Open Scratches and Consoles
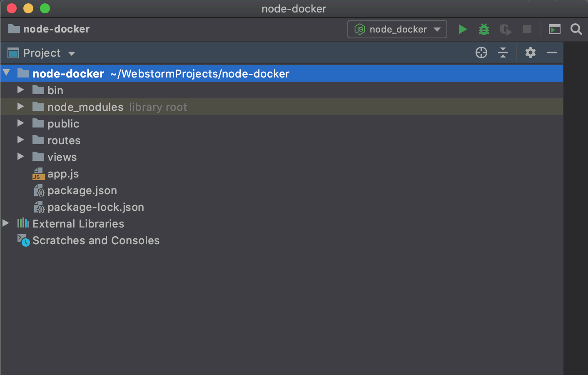Viewport: 588px width, 375px height. [x=95, y=240]
